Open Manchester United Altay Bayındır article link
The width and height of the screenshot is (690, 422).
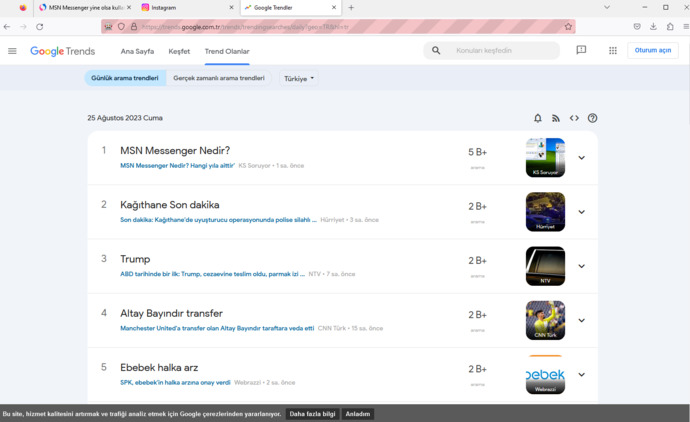point(217,328)
